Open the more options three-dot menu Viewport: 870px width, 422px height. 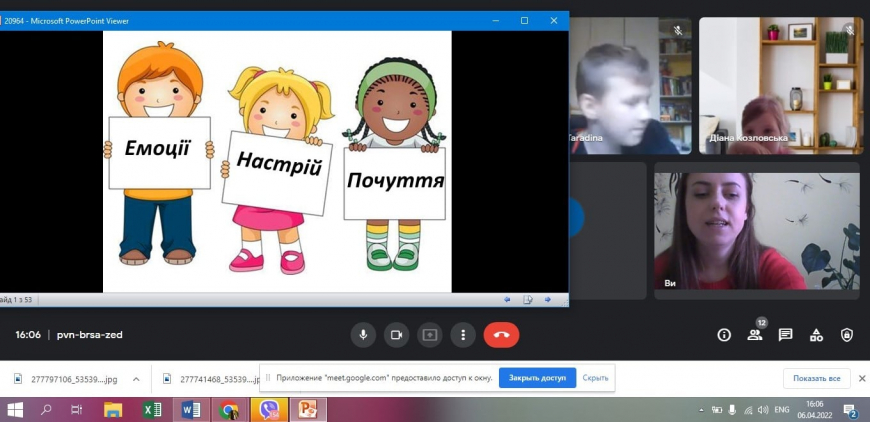[x=462, y=335]
